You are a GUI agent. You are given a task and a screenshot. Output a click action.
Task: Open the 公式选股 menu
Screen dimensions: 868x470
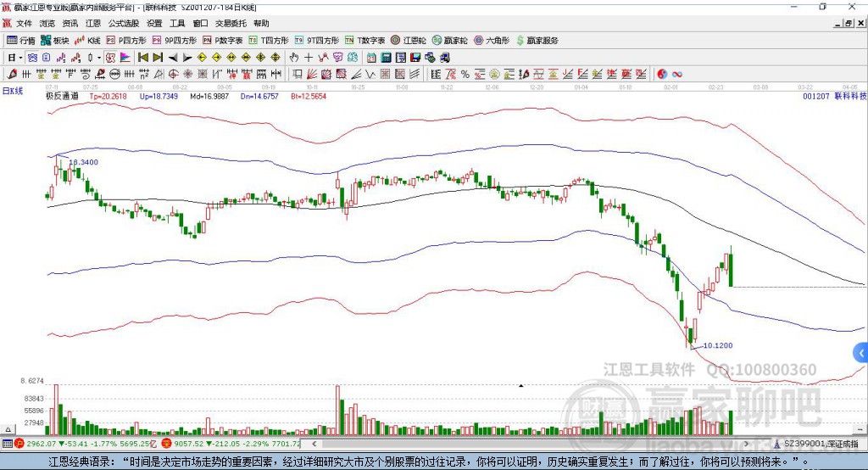coord(124,23)
